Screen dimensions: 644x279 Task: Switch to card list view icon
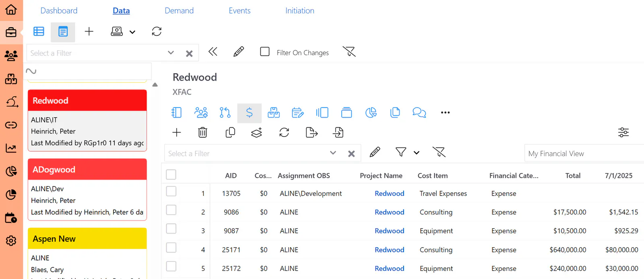coord(63,31)
